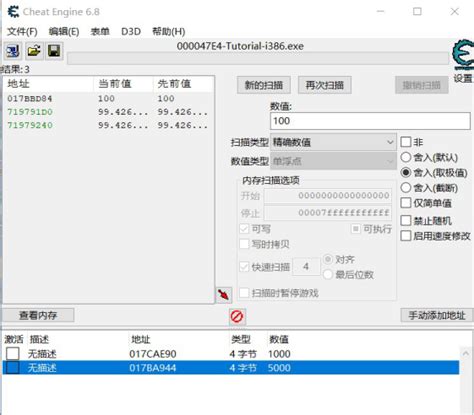
Task: Open the 文件(F) menu
Action: (x=22, y=32)
